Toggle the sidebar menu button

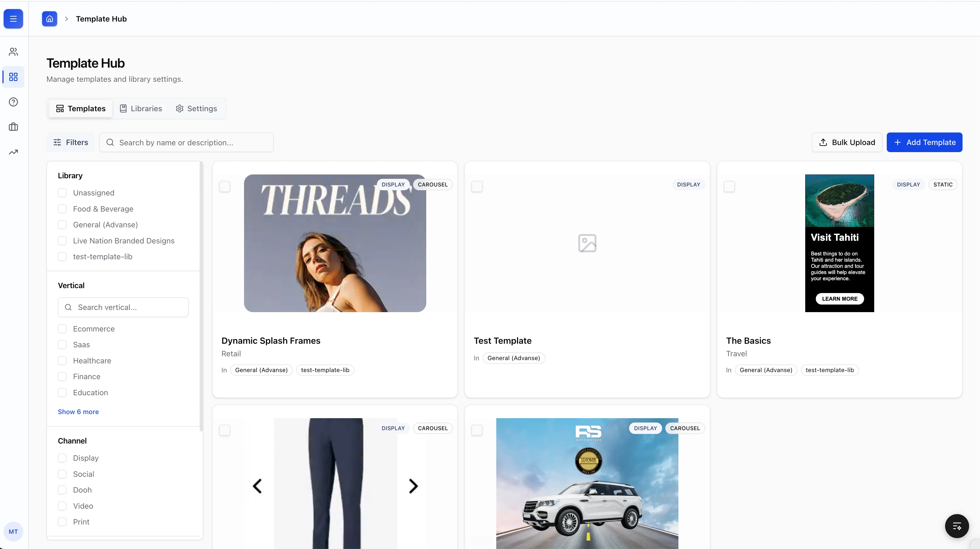click(x=13, y=19)
